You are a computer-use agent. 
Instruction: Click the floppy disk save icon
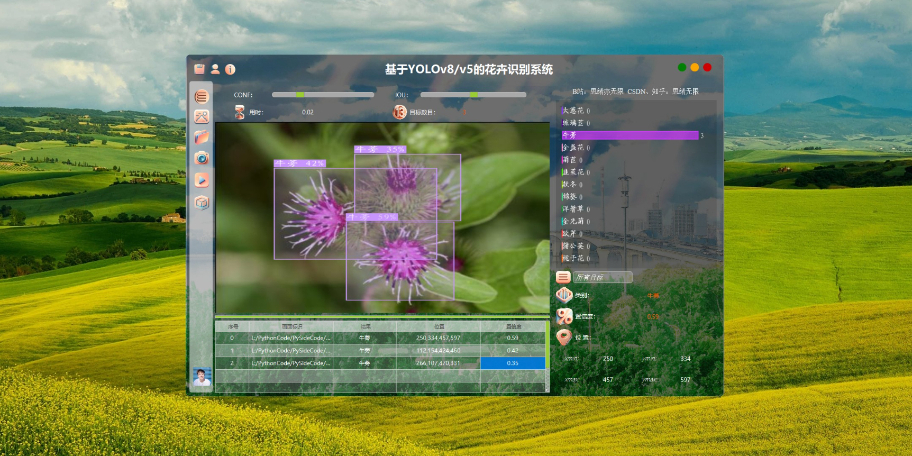(200, 69)
